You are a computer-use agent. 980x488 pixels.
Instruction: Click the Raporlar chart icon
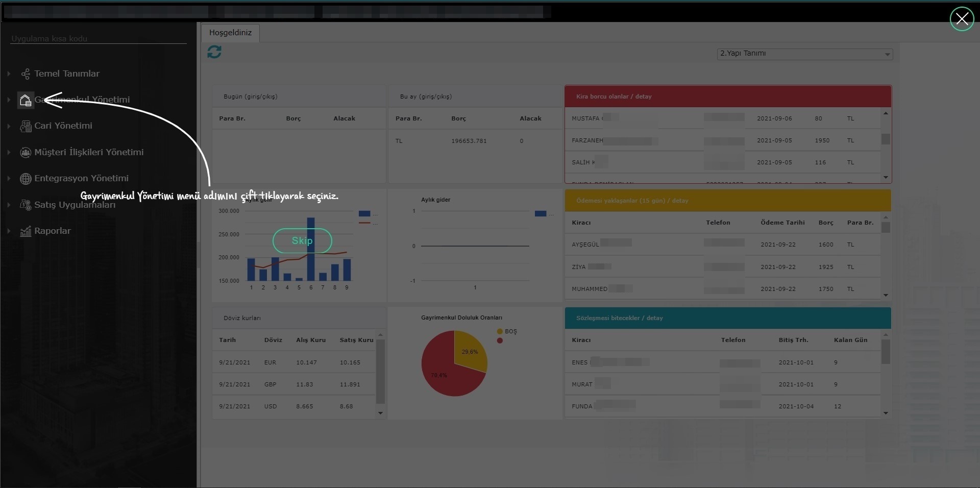(25, 231)
